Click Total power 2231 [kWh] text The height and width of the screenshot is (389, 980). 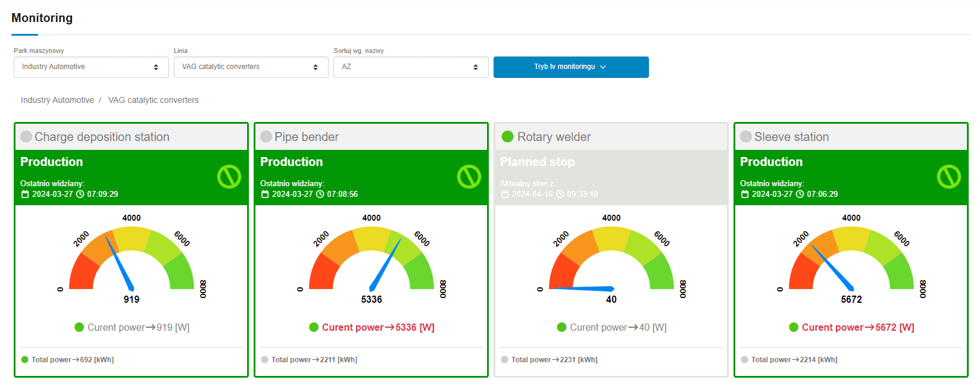coord(554,359)
